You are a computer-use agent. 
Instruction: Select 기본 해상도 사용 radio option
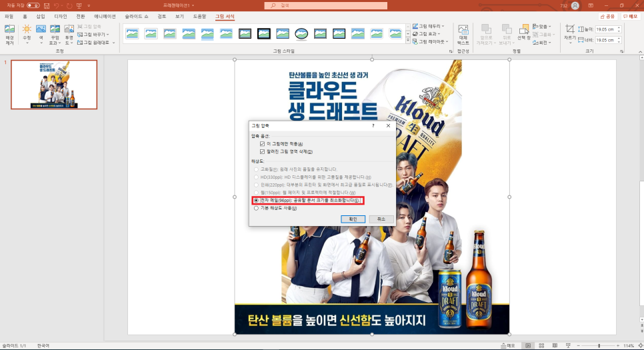tap(256, 208)
